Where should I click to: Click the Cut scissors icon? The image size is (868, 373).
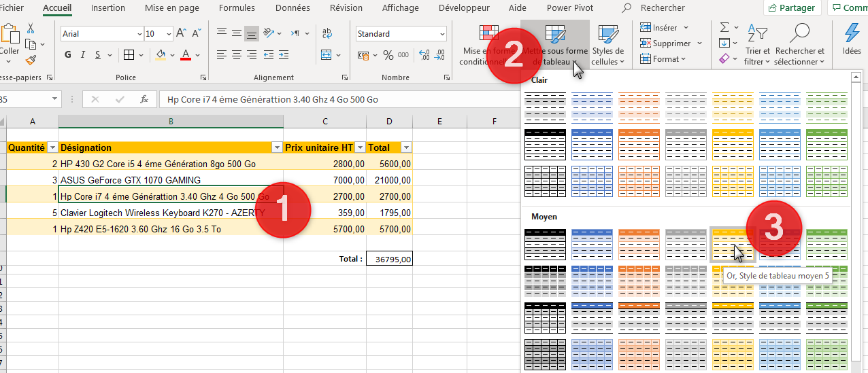(x=31, y=29)
